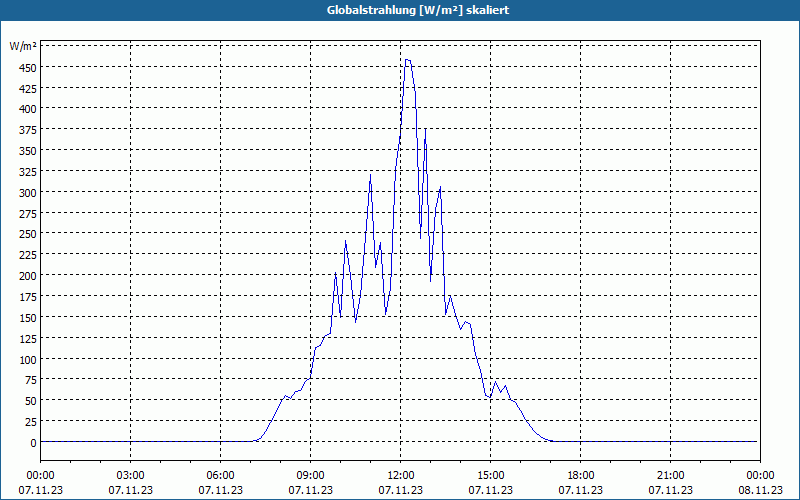Screen dimensions: 800x500
Task: Select the 21:00 time label
Action: (x=670, y=476)
